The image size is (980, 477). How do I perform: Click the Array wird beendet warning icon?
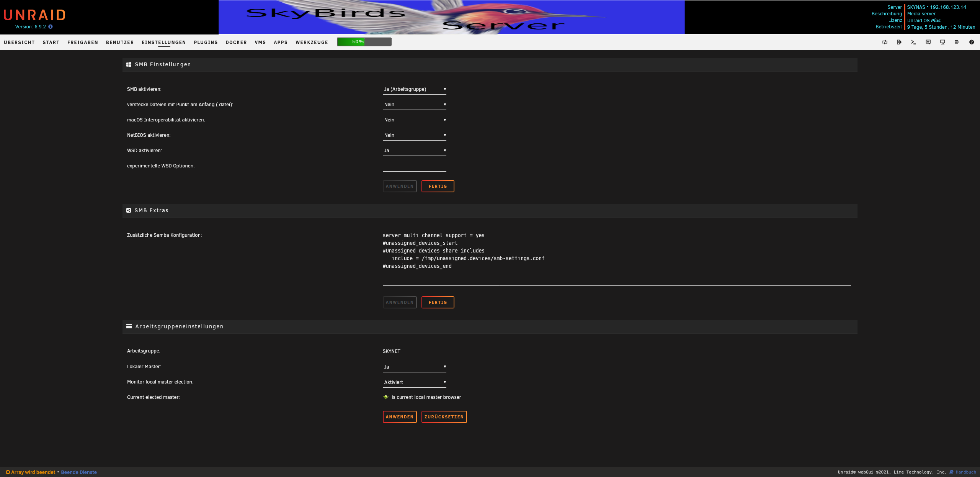(8, 472)
